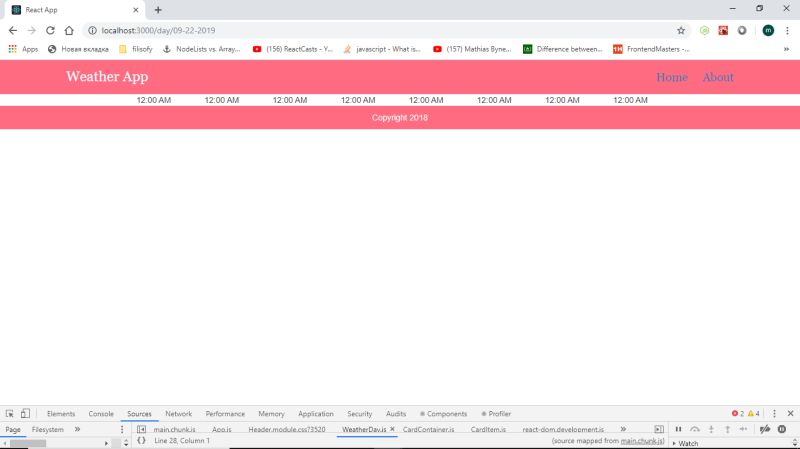This screenshot has width=800, height=449.
Task: Open the DevTools customize menu
Action: (774, 414)
